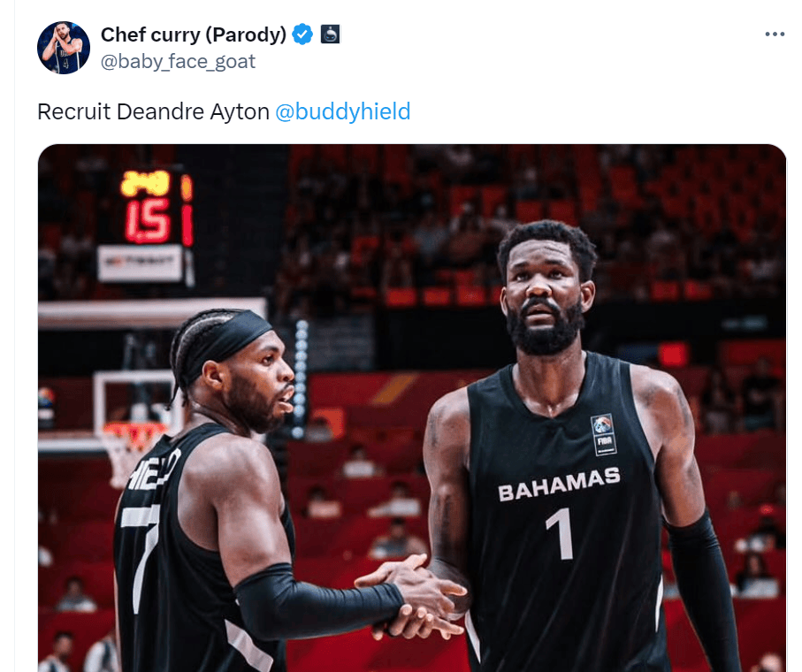Click the BAHAMAS lettering on the jersey
Screen dimensions: 802x672
(x=559, y=484)
